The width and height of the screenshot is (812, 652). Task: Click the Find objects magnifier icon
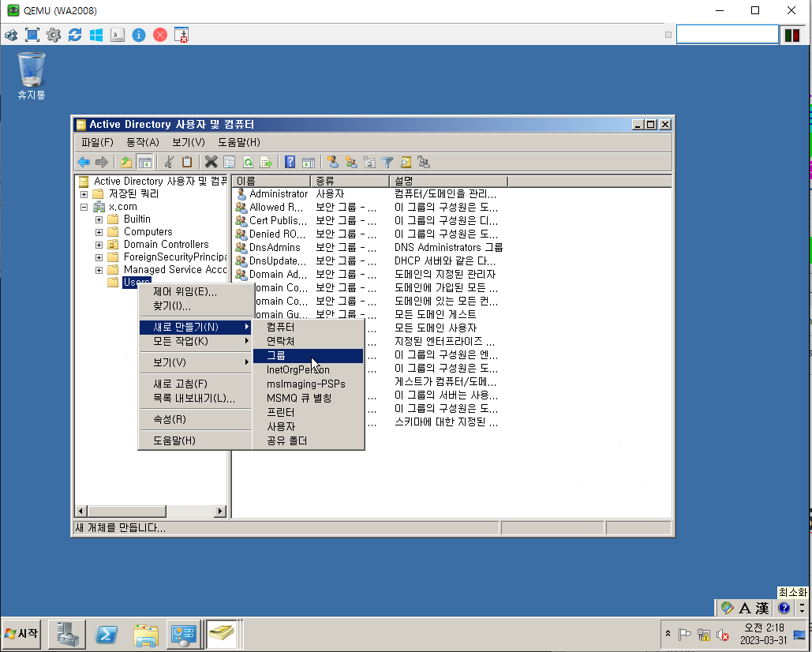click(406, 162)
